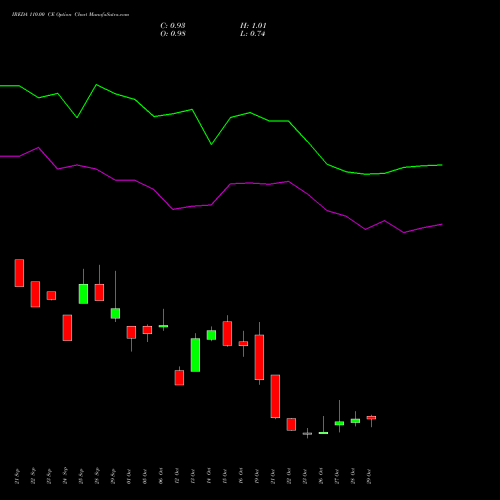Click the '24 Sep' date label on axis

point(65,476)
